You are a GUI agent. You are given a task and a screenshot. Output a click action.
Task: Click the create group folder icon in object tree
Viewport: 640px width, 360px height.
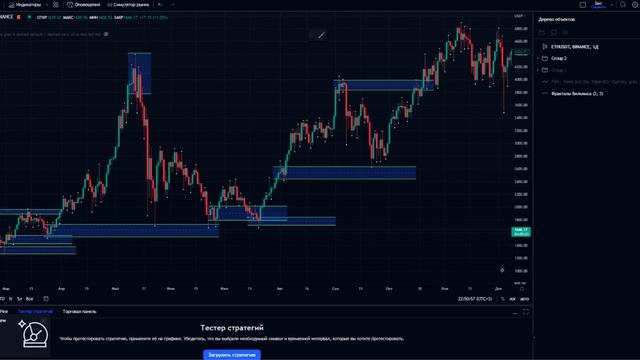tap(542, 32)
